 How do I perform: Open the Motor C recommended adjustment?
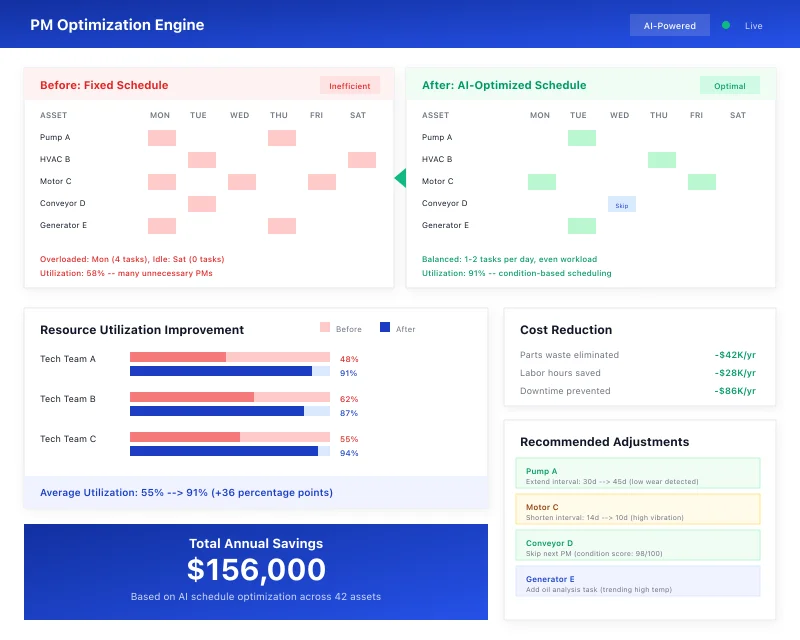(x=637, y=510)
